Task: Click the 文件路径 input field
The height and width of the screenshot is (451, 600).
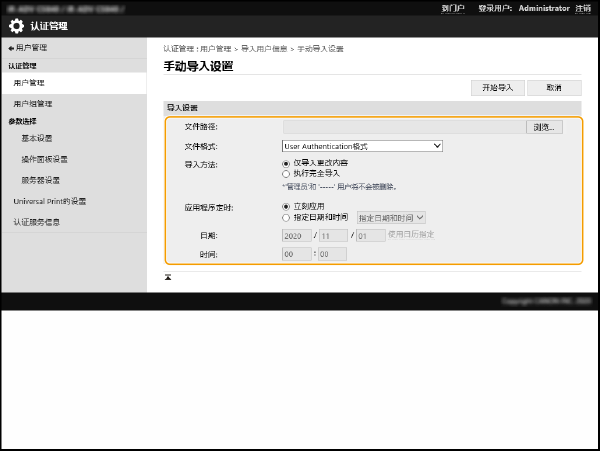Action: point(403,128)
